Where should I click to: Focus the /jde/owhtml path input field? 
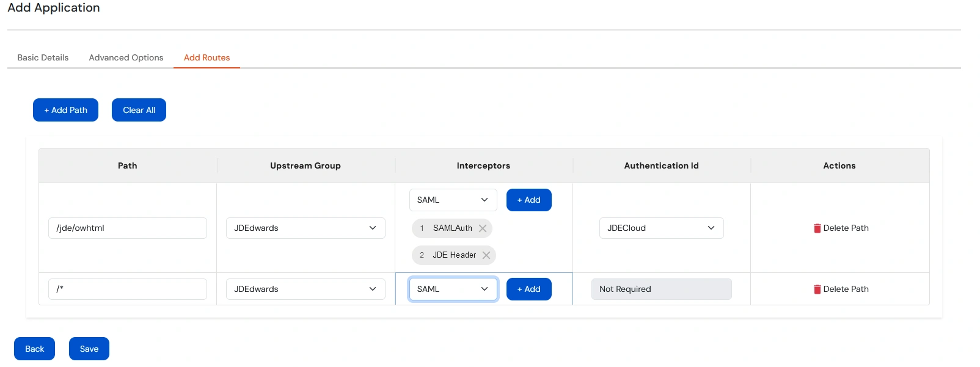pos(127,228)
